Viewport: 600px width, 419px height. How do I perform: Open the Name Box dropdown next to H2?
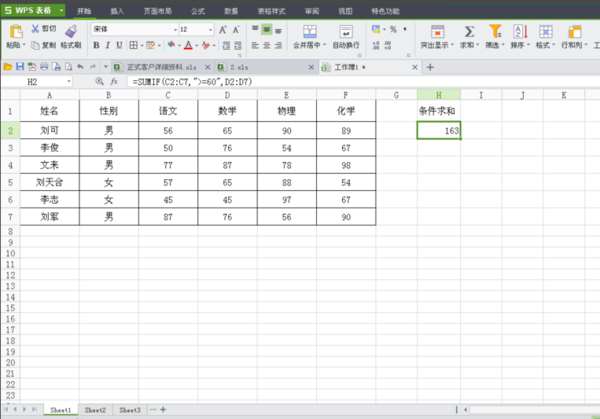pyautogui.click(x=69, y=82)
